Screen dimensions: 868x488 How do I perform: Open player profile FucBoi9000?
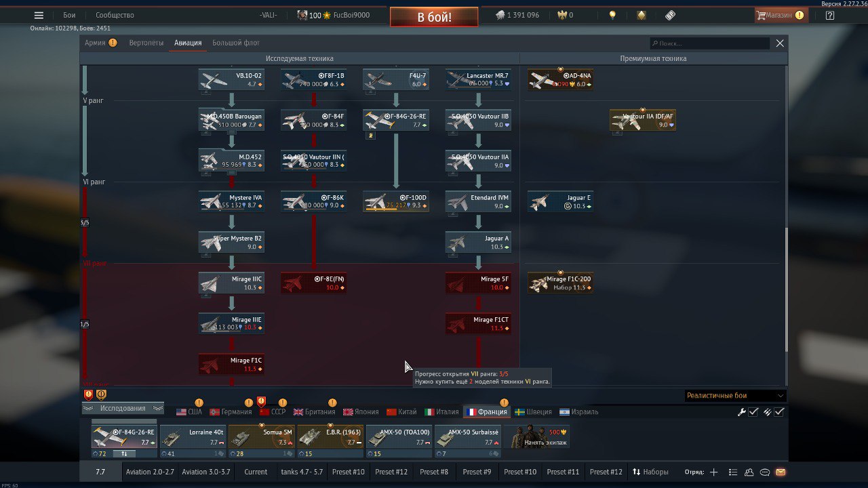(351, 15)
